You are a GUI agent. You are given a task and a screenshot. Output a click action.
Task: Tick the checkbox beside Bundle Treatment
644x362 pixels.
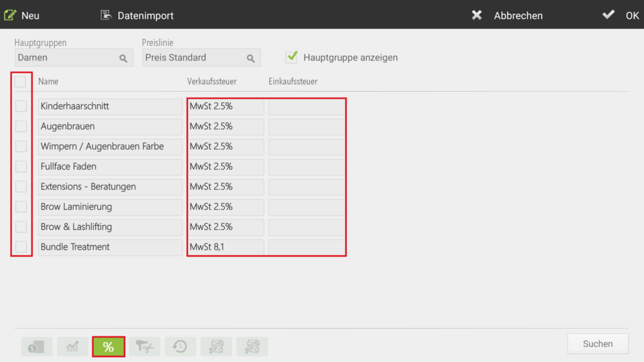pyautogui.click(x=21, y=247)
